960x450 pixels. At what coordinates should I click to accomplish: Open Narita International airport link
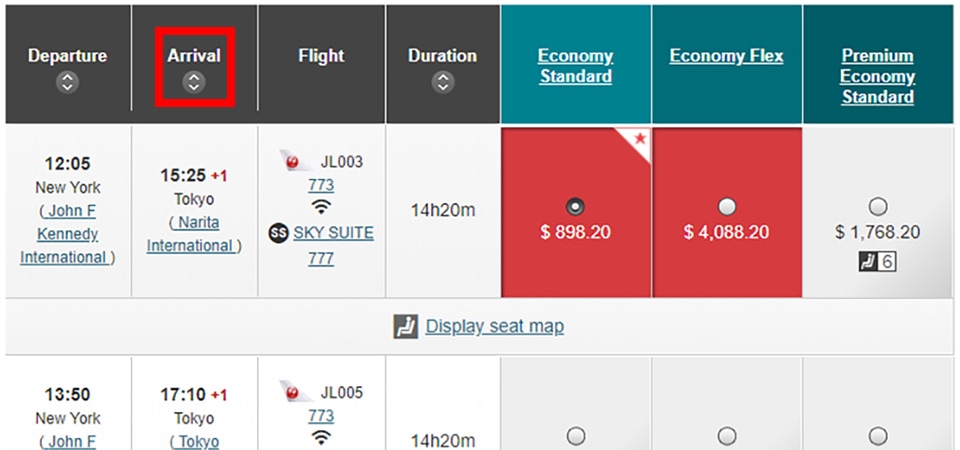point(194,234)
